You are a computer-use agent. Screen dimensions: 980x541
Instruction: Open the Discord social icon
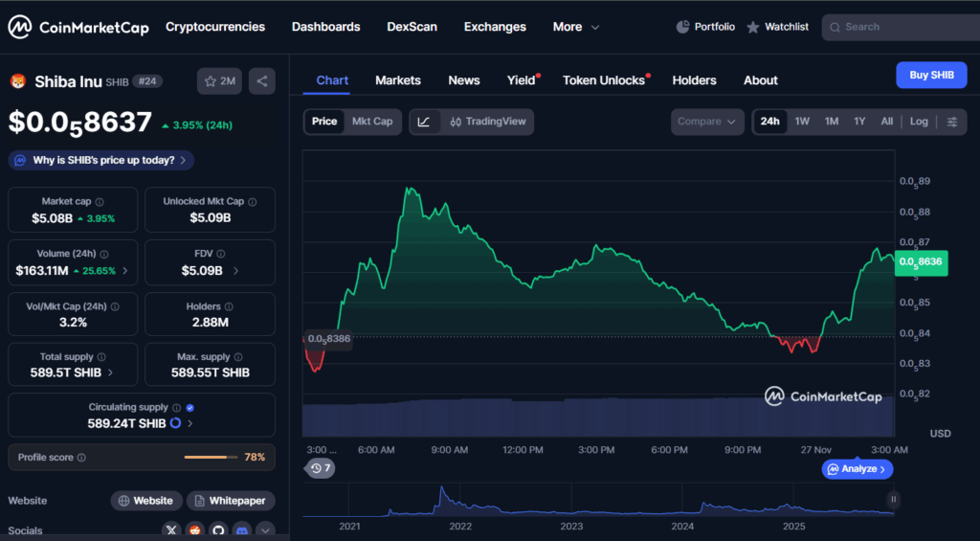pos(242,530)
